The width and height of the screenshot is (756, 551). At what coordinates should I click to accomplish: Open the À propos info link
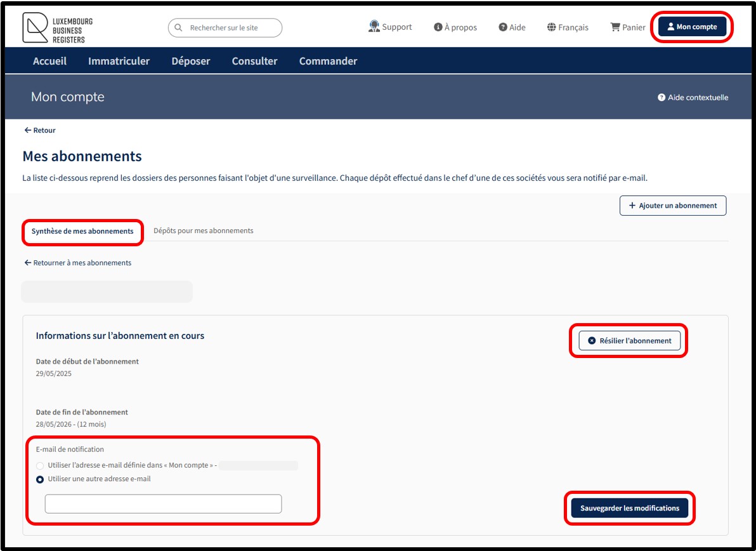point(455,27)
